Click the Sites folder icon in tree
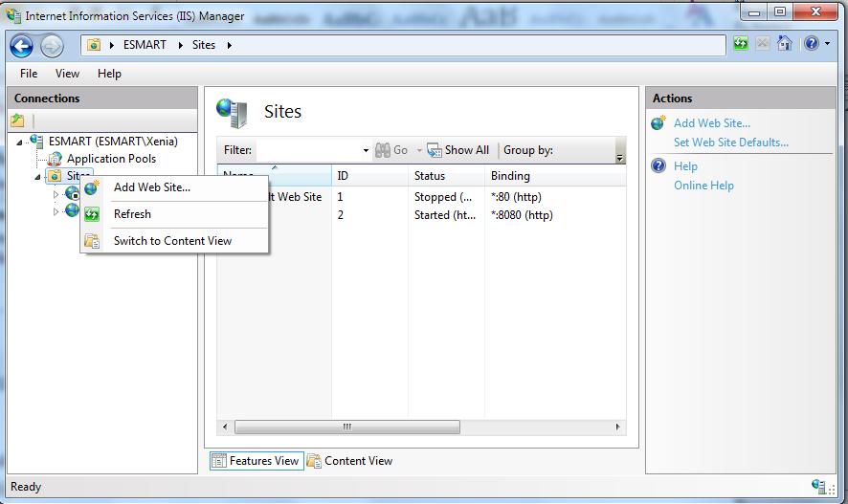The height and width of the screenshot is (504, 848). click(x=55, y=176)
